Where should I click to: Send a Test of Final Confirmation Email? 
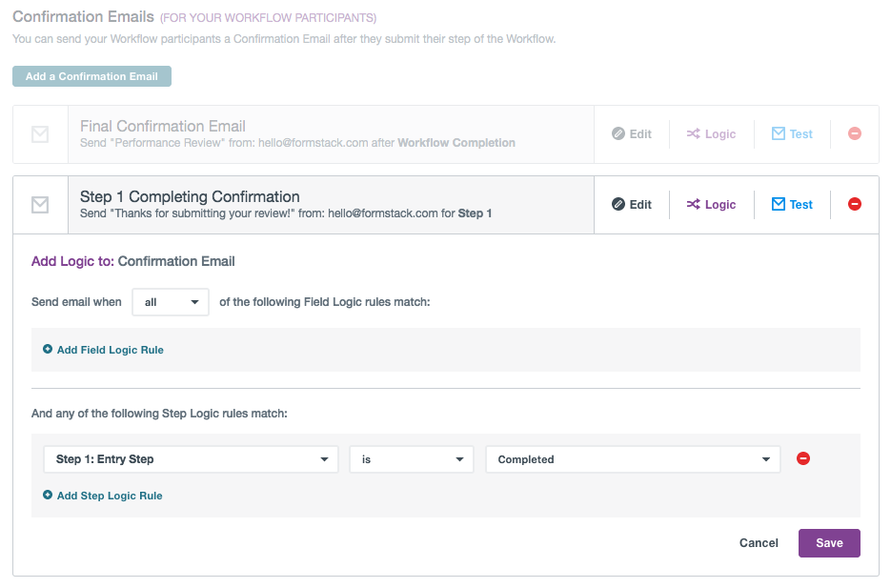click(x=792, y=134)
